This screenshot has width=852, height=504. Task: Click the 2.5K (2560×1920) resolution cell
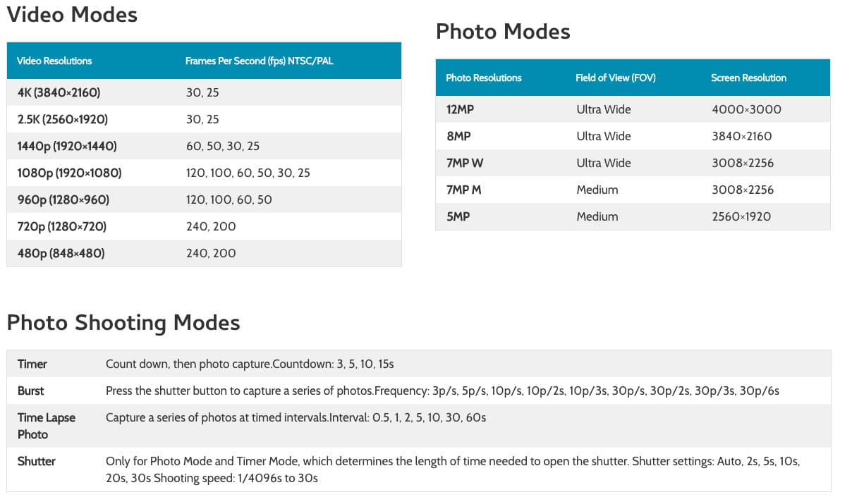[63, 119]
